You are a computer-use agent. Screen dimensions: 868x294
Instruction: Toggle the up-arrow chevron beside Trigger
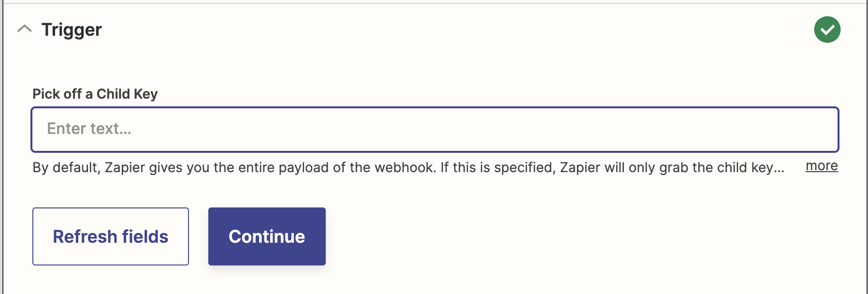click(25, 29)
